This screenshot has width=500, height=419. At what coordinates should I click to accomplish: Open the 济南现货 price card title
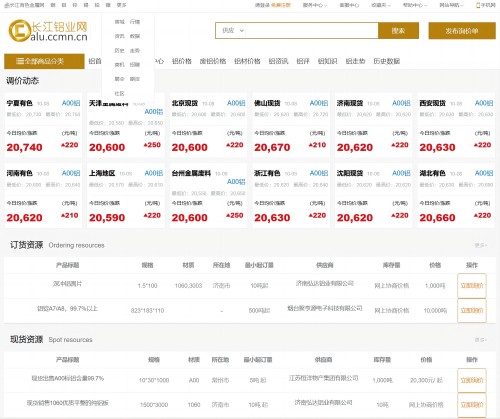pos(350,103)
